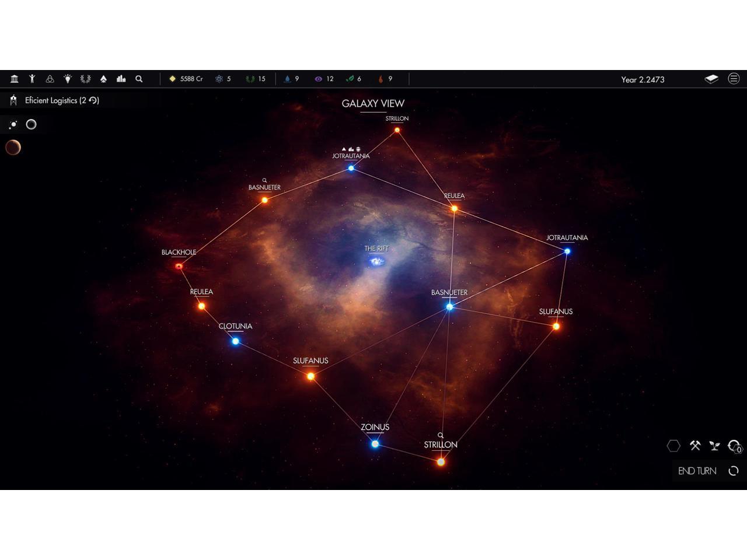
Task: Select JOTRAUTANIA star linked to SLUFANUS
Action: point(567,251)
